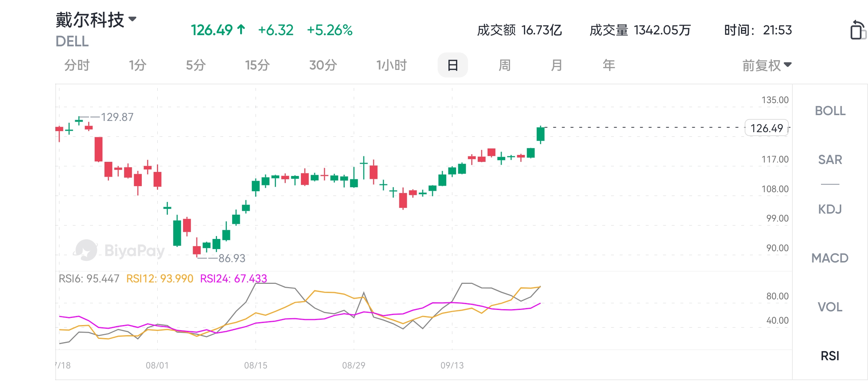
Task: Switch to the 周 weekly chart tab
Action: tap(505, 65)
